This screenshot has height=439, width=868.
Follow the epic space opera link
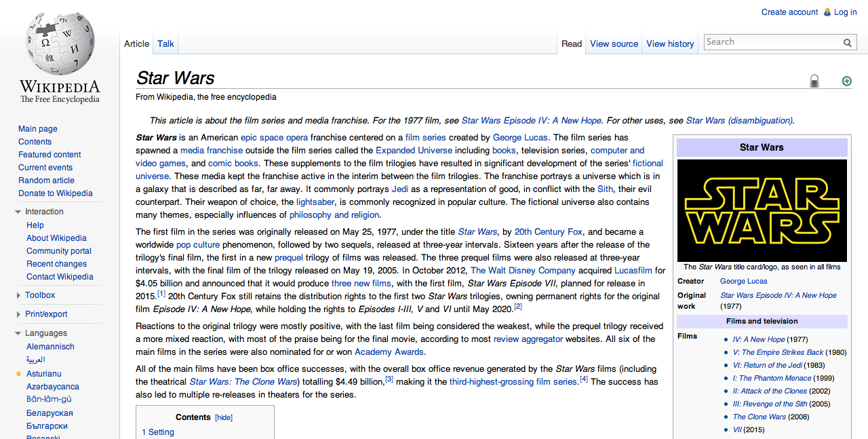pos(274,138)
